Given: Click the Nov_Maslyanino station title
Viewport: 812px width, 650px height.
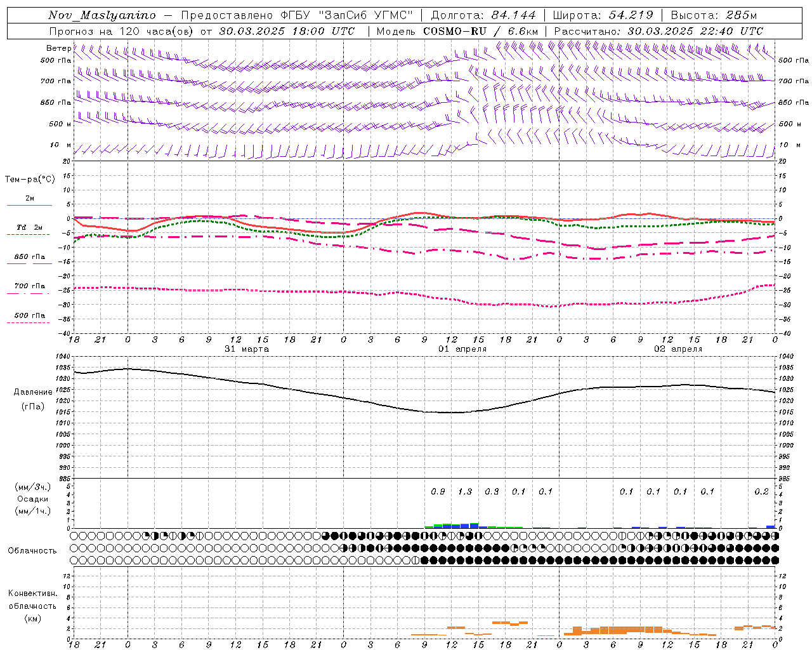Looking at the screenshot, I should click(102, 15).
